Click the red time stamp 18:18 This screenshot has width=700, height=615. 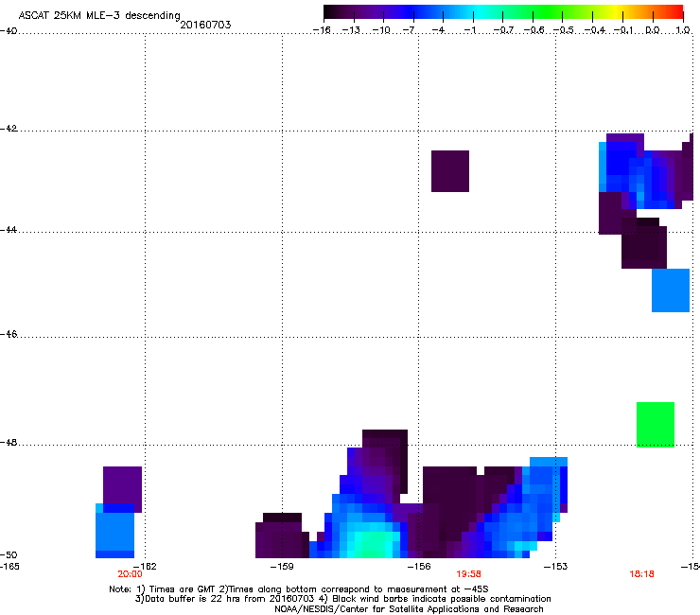pyautogui.click(x=641, y=574)
